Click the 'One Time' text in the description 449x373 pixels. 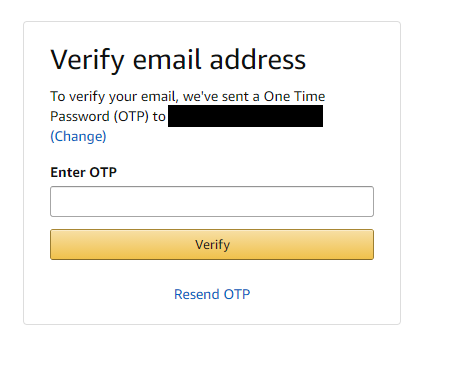click(x=294, y=96)
